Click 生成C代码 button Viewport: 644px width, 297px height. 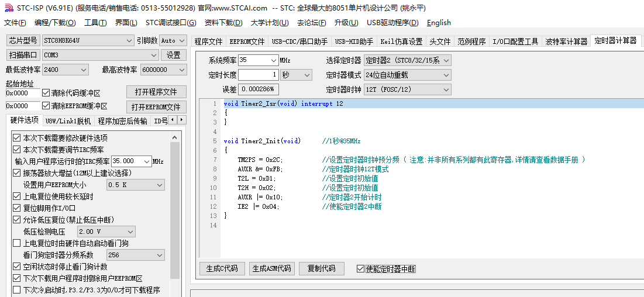[x=222, y=269]
